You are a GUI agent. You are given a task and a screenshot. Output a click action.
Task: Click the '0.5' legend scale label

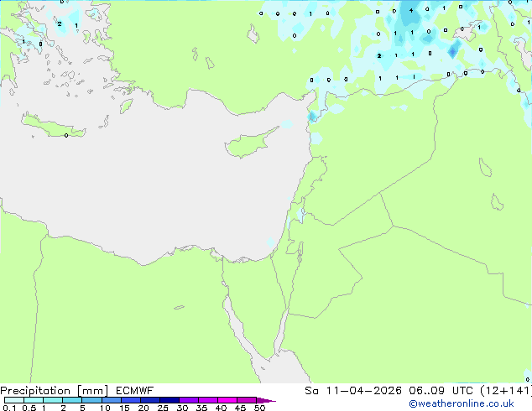pos(29,408)
